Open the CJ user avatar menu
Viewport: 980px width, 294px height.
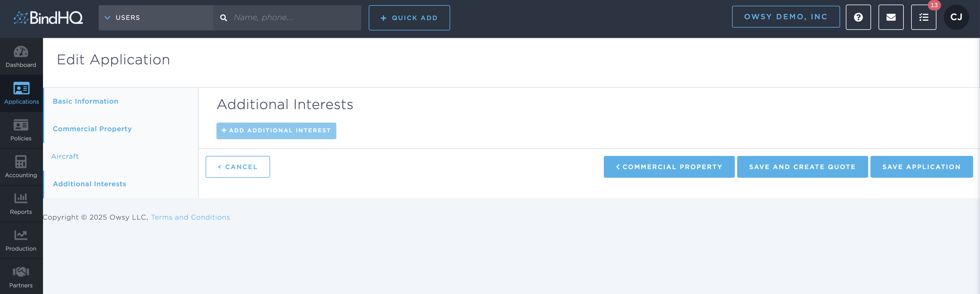tap(956, 18)
